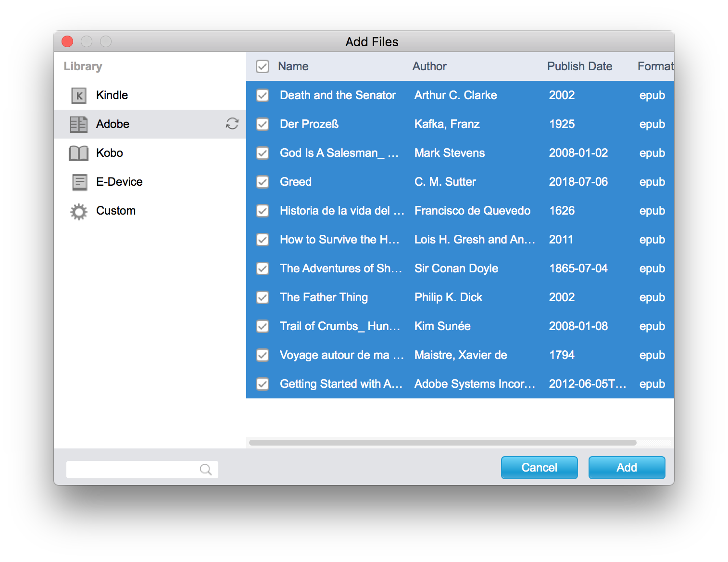The image size is (728, 562).
Task: Uncheck Der Prozeß checkbox
Action: [263, 124]
